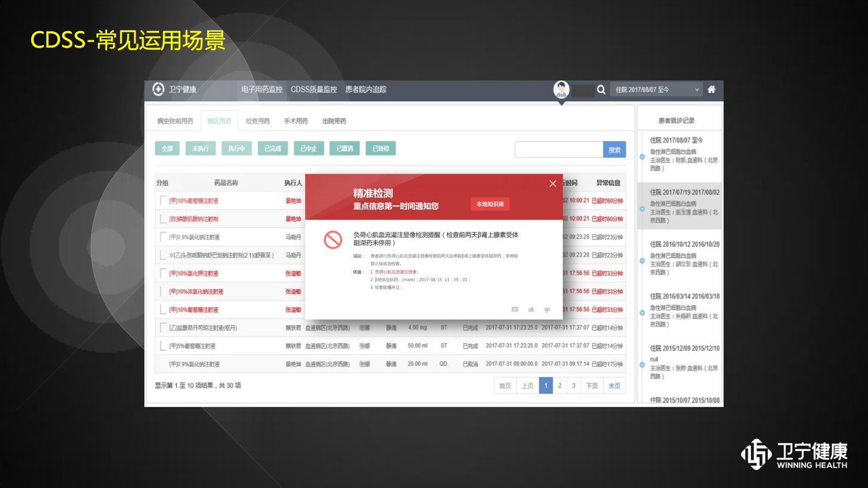Go to home via house icon
This screenshot has height=488, width=868.
coord(712,89)
